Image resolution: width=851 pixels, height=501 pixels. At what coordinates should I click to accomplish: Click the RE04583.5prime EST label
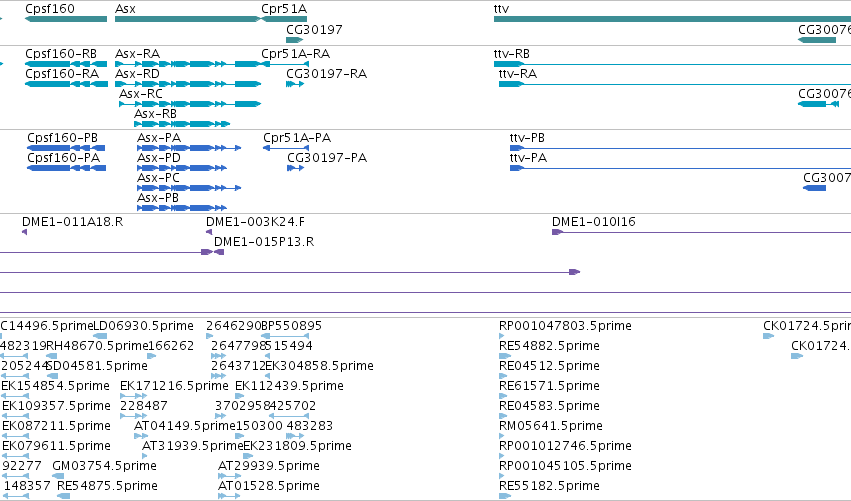pyautogui.click(x=549, y=407)
